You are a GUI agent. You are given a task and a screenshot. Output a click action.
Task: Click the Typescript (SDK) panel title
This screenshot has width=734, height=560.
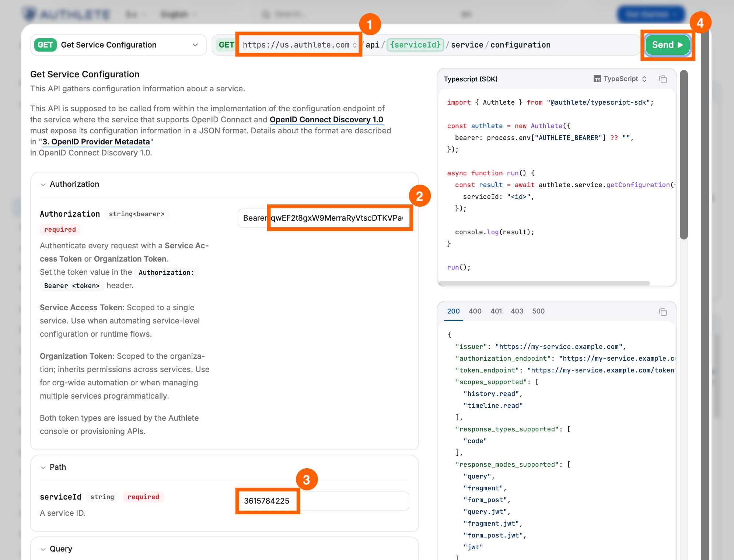click(x=471, y=79)
